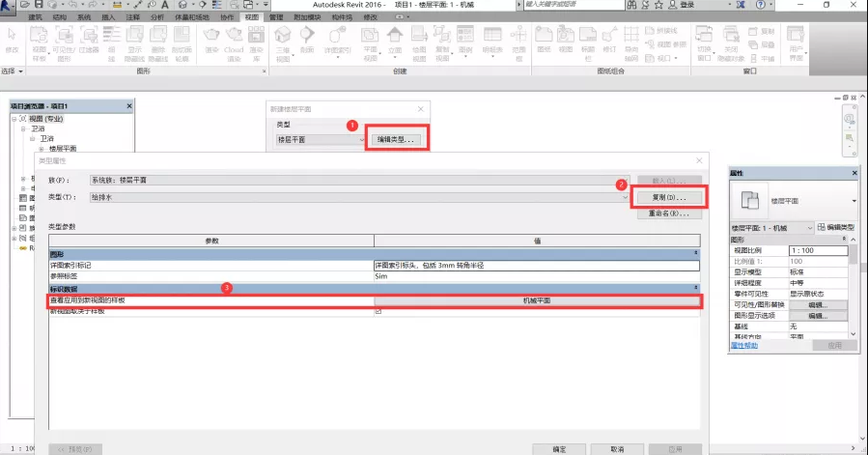Click the 三维视图 3D view house icon
The image size is (868, 455).
coord(283,43)
